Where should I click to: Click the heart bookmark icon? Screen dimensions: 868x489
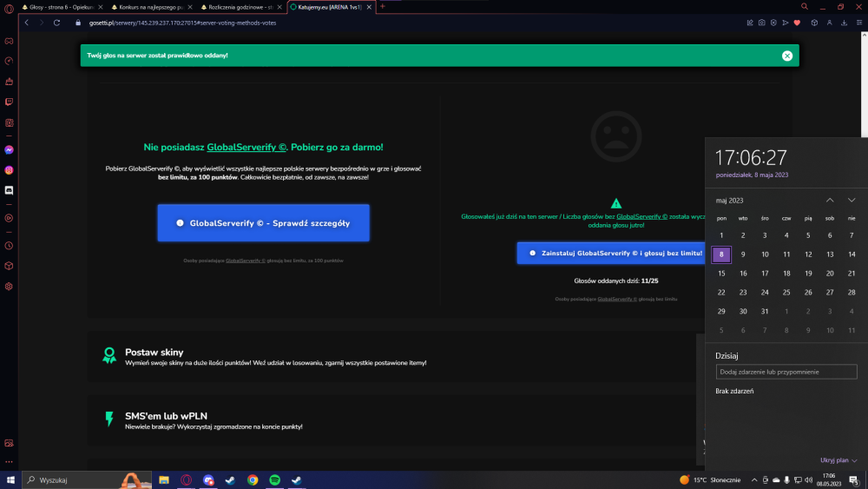coord(797,23)
